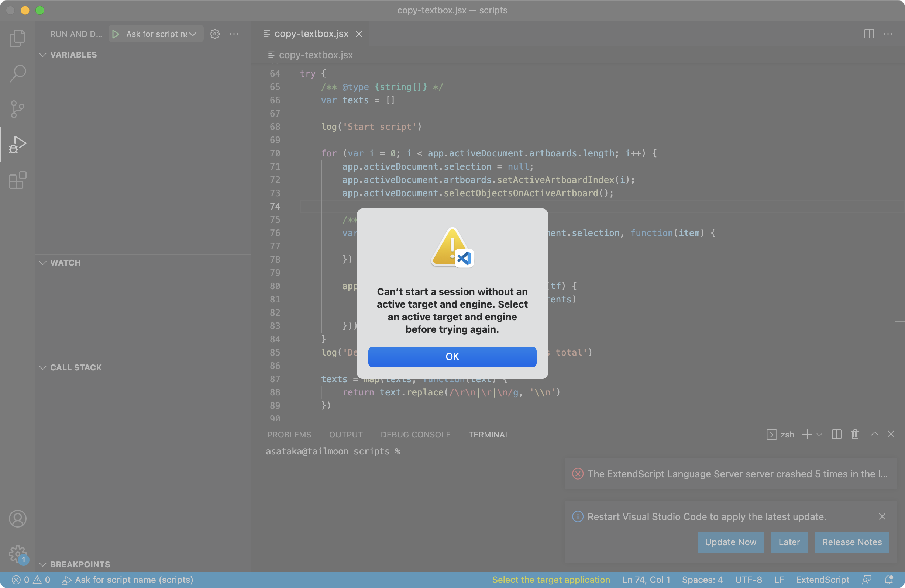This screenshot has width=905, height=588.
Task: Open the Explorer icon in the activity bar
Action: pyautogui.click(x=17, y=38)
